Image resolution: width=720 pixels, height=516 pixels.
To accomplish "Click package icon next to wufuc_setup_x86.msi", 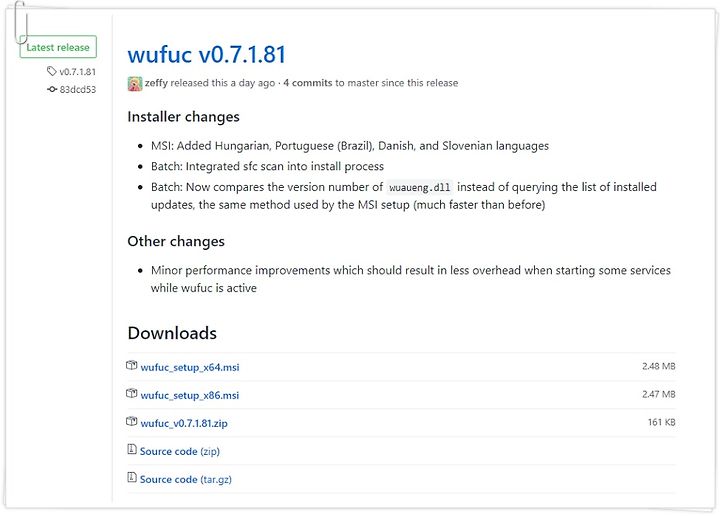I will pyautogui.click(x=132, y=394).
